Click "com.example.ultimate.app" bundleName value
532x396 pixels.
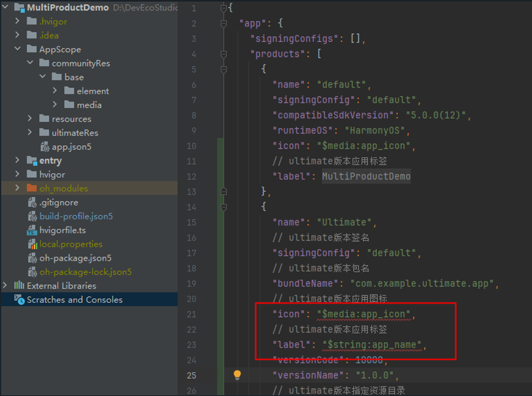tap(422, 283)
